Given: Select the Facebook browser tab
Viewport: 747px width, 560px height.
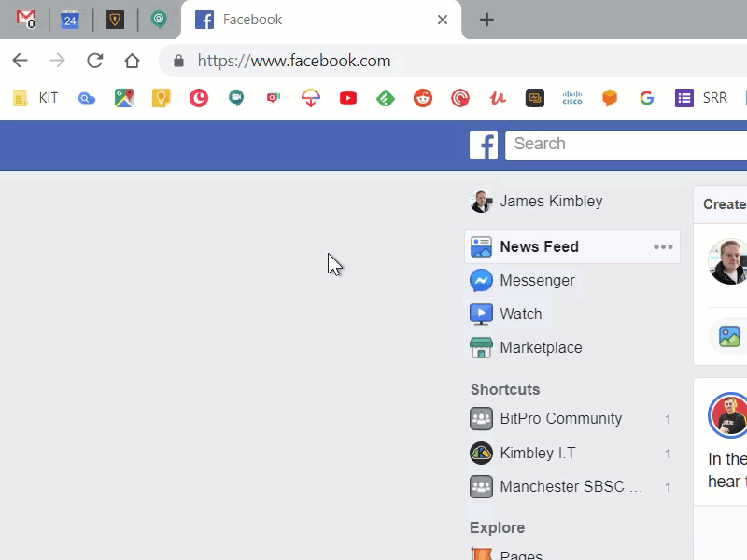Looking at the screenshot, I should point(320,20).
